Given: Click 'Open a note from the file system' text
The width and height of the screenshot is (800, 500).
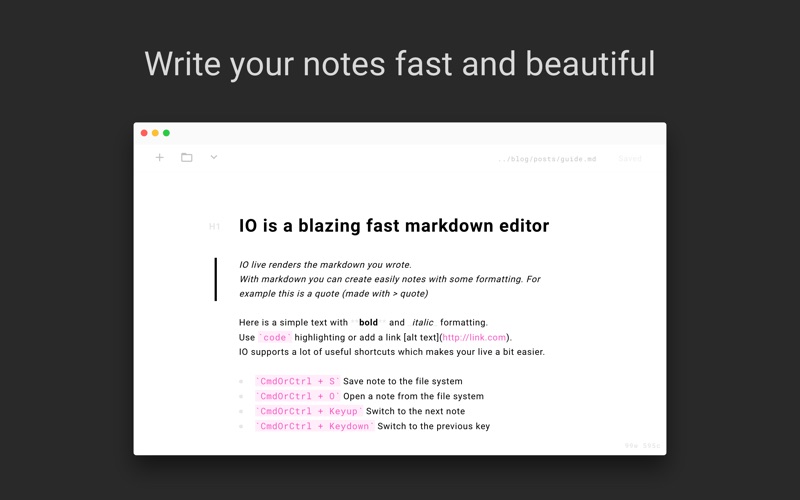Looking at the screenshot, I should coord(413,396).
